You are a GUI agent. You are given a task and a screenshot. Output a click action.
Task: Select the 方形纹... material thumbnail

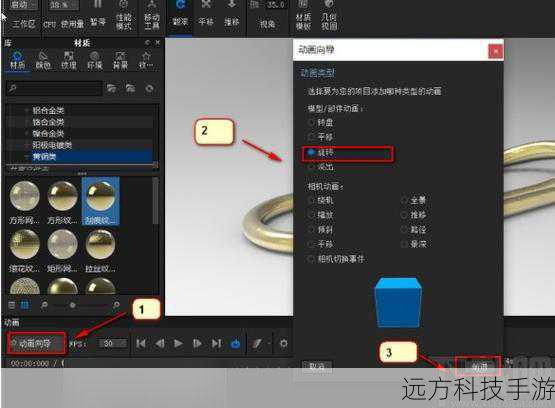(62, 201)
